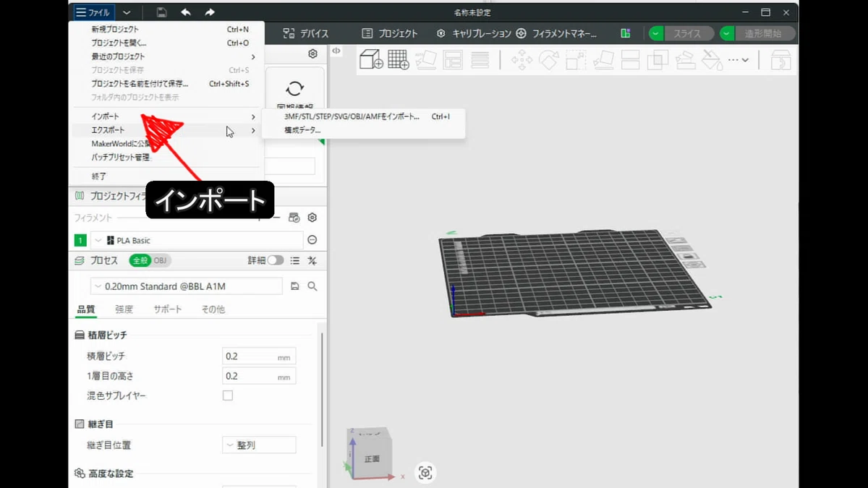Viewport: 868px width, 488px height.
Task: Toggle the 詳細 advanced mode switch
Action: click(x=276, y=261)
